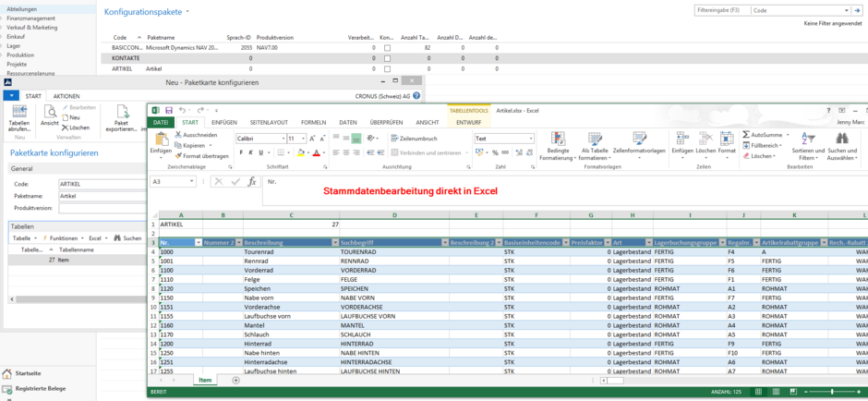Increase font size with larger A icon

coord(312,139)
